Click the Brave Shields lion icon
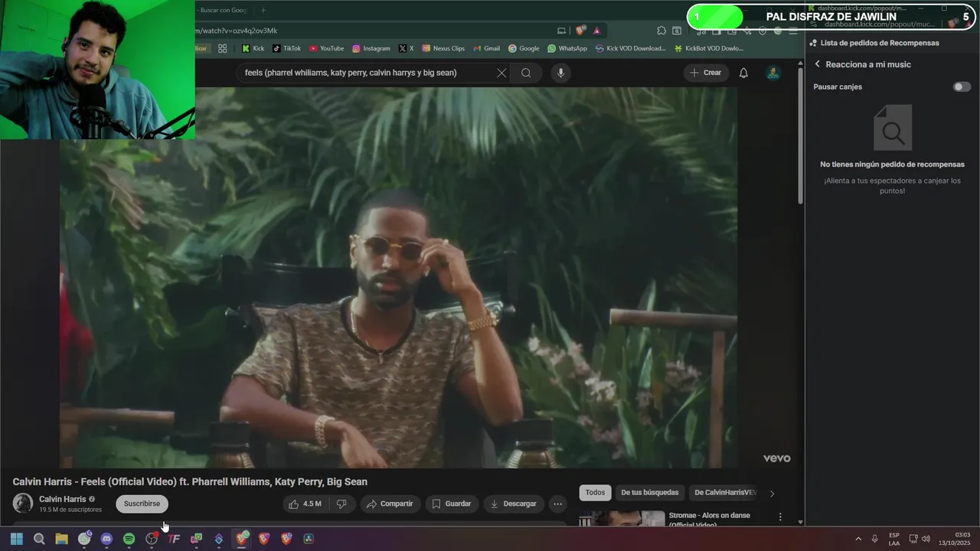Image resolution: width=980 pixels, height=551 pixels. 580,31
